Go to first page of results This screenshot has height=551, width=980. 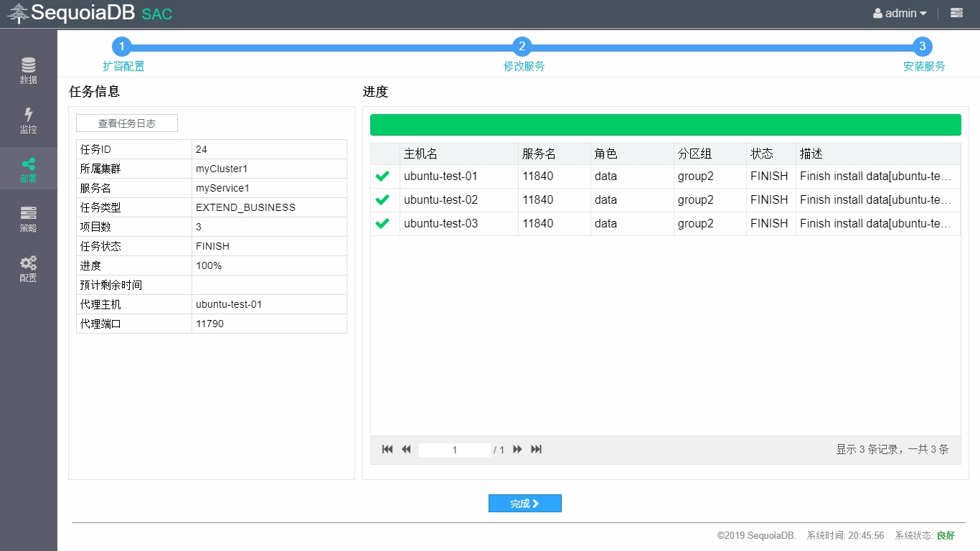(x=387, y=449)
